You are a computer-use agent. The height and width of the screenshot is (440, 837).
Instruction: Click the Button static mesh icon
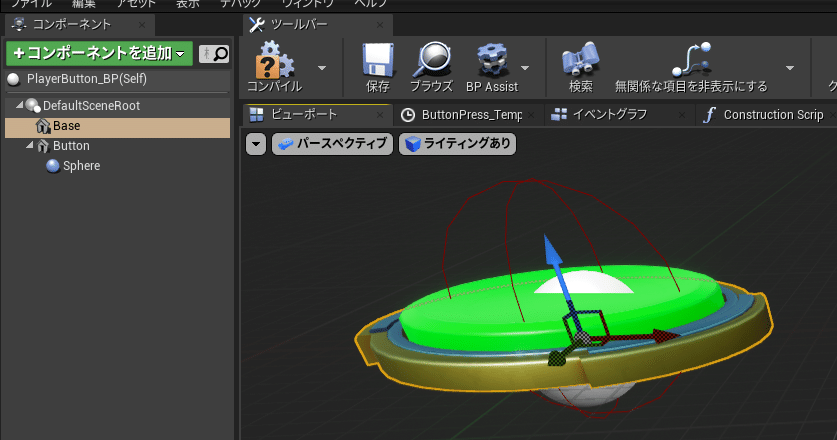43,146
